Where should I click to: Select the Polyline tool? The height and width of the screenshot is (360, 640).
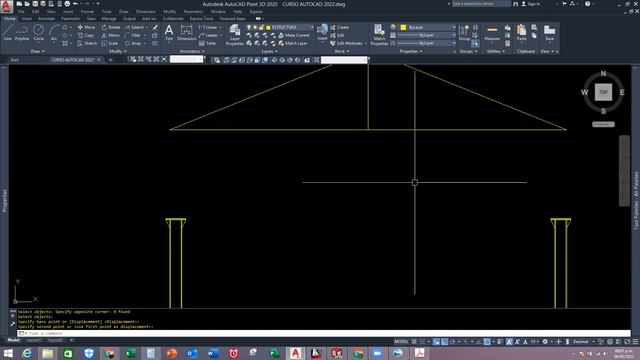pyautogui.click(x=22, y=32)
